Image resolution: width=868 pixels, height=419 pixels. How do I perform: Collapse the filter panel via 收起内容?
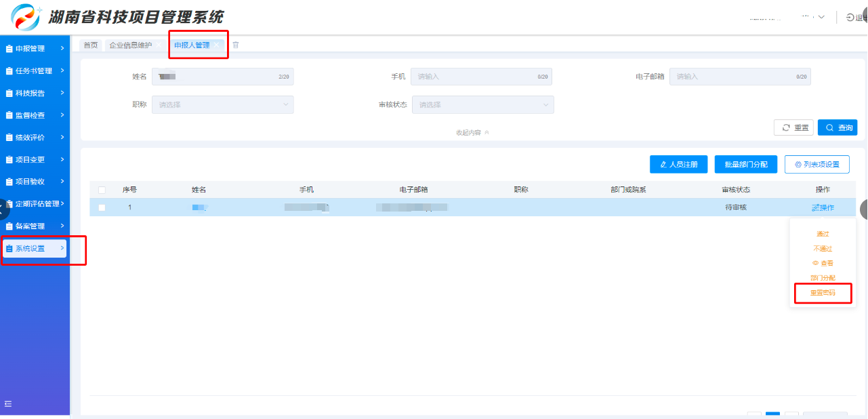[x=472, y=133]
